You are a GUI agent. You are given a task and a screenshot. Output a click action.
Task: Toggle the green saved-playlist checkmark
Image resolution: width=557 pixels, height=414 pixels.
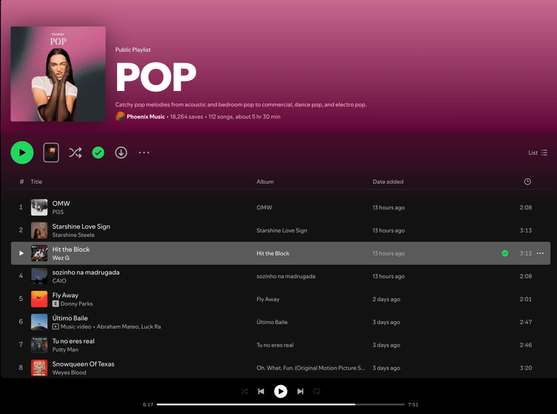[98, 152]
